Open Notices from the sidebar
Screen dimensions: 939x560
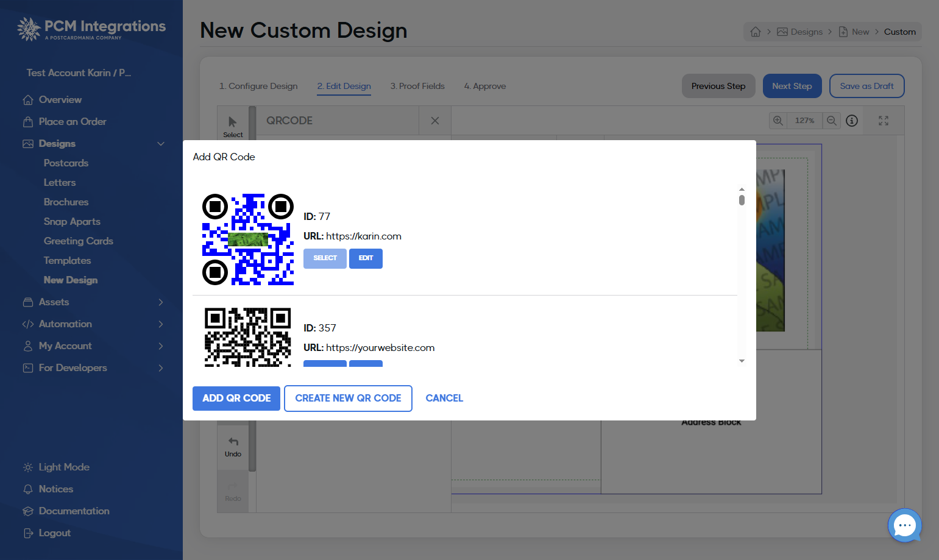click(55, 489)
